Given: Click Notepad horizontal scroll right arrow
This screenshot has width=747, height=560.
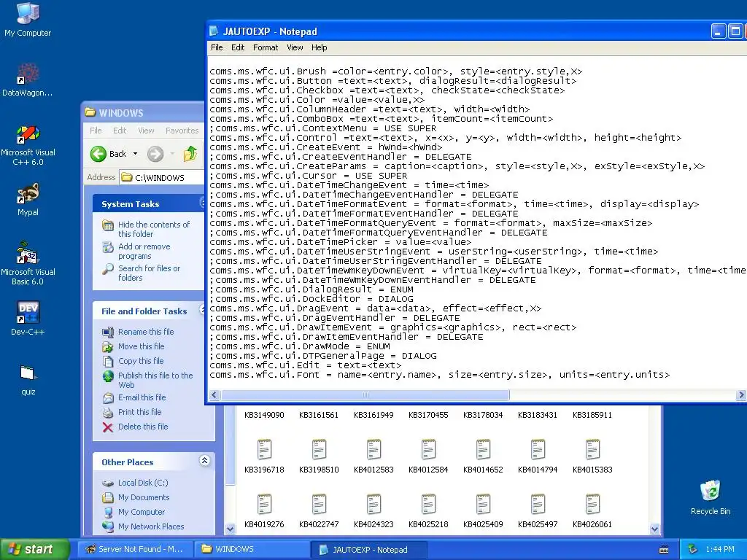Looking at the screenshot, I should [741, 394].
